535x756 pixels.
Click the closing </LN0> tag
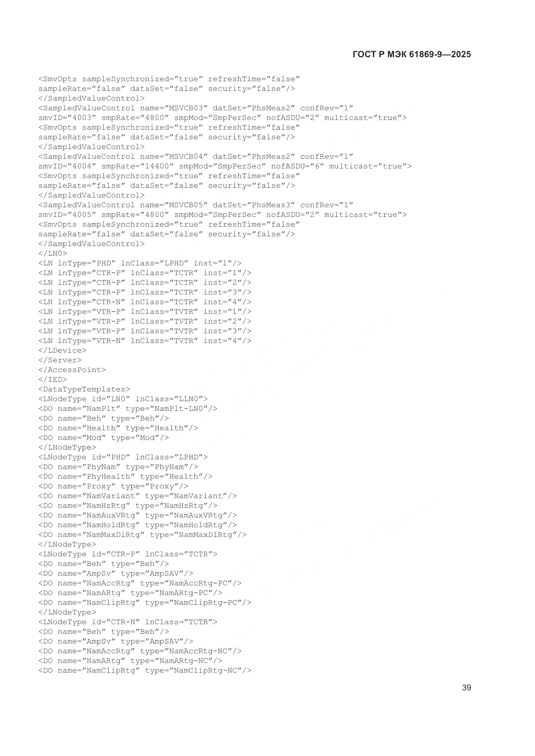point(53,253)
